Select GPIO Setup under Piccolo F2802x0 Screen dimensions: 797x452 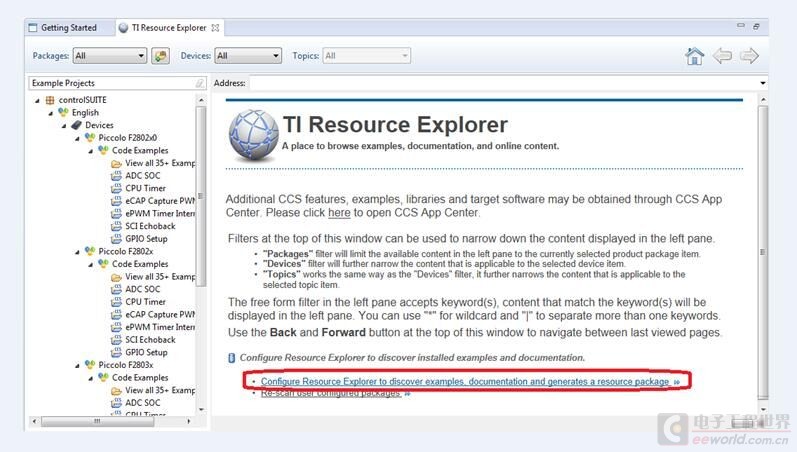[146, 238]
